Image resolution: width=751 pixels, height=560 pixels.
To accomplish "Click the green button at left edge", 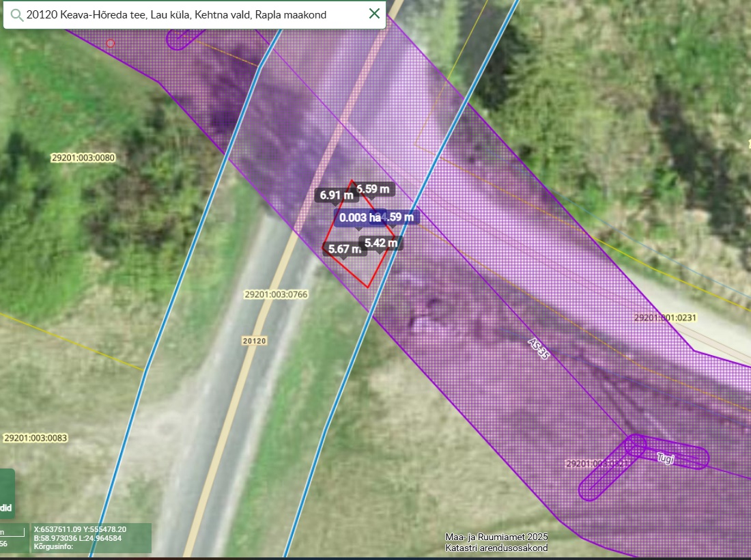I will click(x=6, y=494).
